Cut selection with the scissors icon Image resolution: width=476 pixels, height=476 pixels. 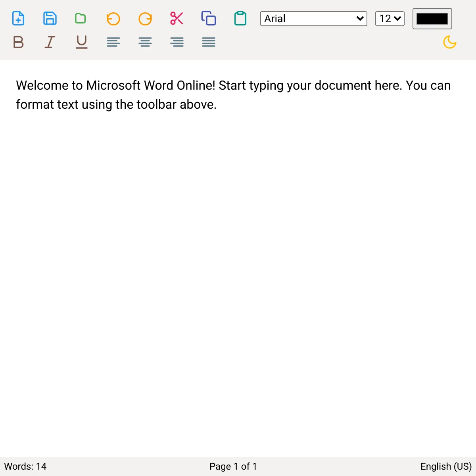pyautogui.click(x=177, y=19)
